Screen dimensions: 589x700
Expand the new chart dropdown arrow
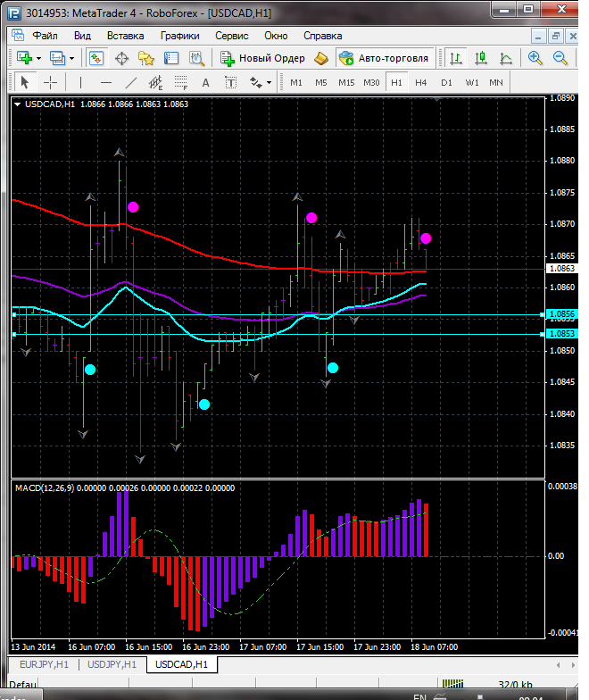(x=40, y=58)
